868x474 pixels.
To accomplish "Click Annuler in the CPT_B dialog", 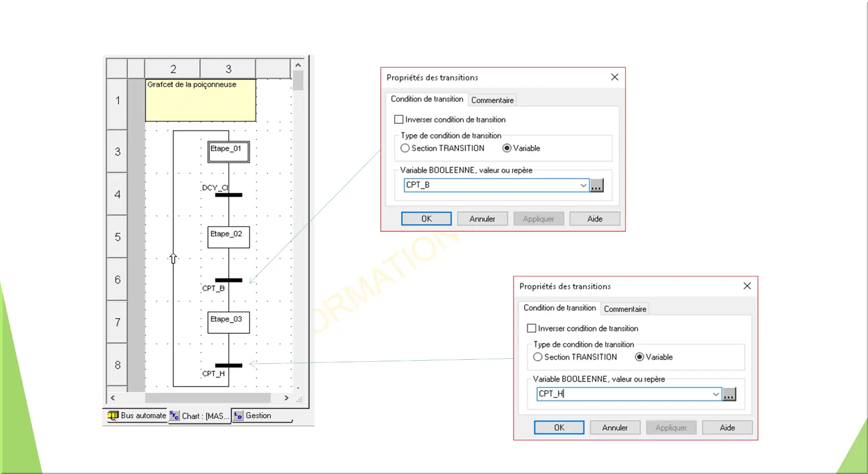I will point(483,218).
